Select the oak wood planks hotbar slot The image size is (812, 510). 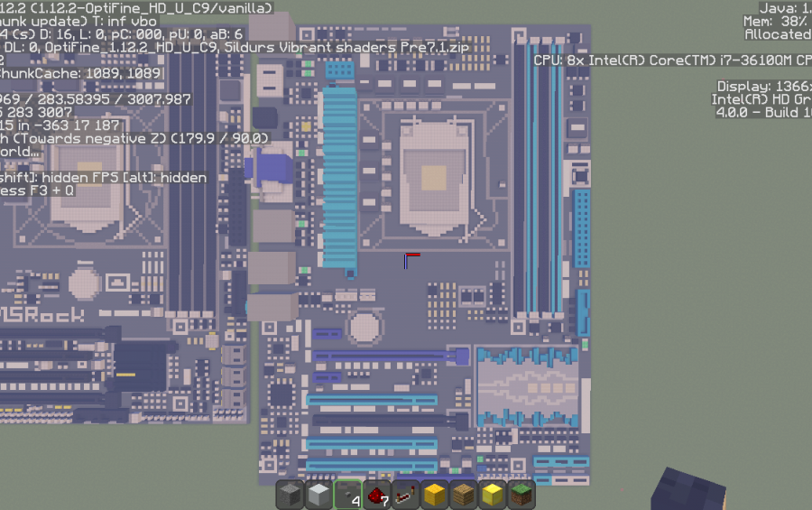tap(464, 495)
